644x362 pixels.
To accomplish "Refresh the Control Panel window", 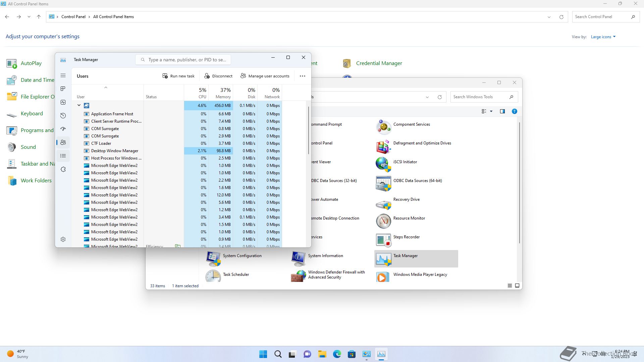I will [561, 17].
